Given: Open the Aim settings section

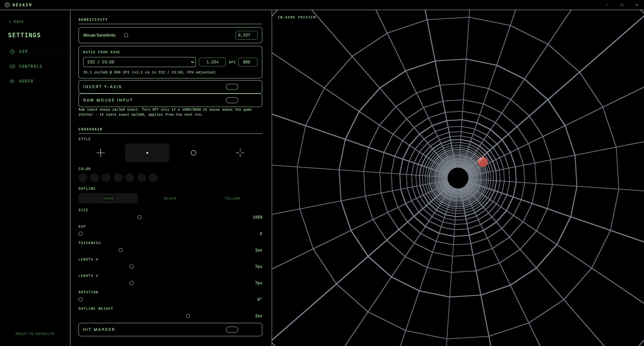Looking at the screenshot, I should [23, 52].
